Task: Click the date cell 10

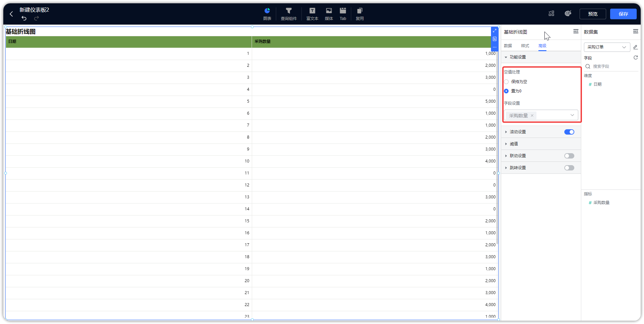Action: pos(247,161)
